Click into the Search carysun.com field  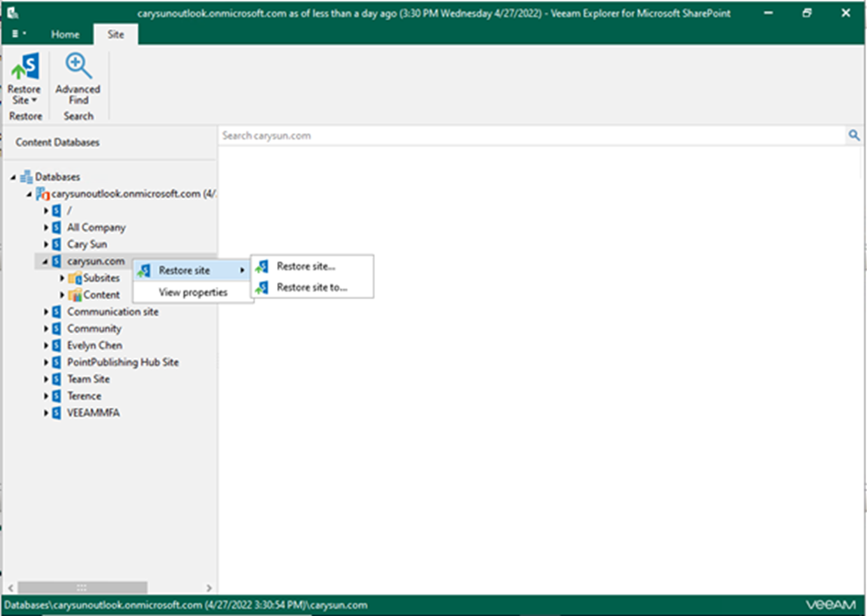(x=532, y=135)
